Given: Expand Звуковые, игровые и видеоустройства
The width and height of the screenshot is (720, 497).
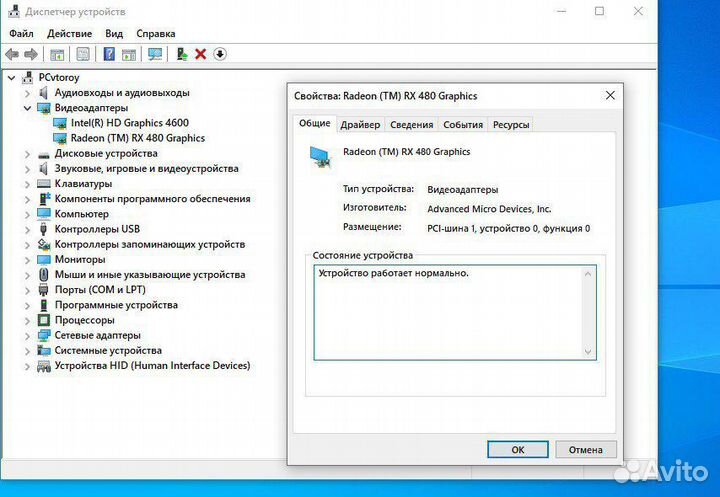Looking at the screenshot, I should (28, 169).
